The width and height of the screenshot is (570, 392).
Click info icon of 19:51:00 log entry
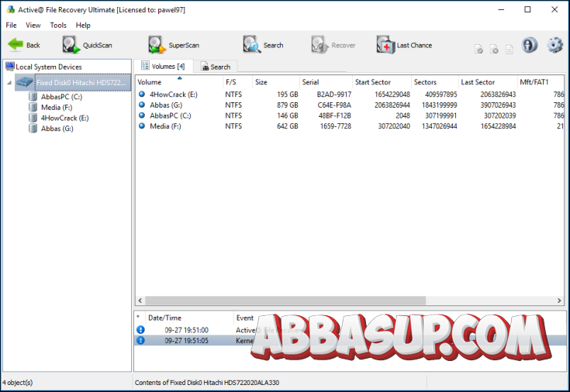pos(140,329)
